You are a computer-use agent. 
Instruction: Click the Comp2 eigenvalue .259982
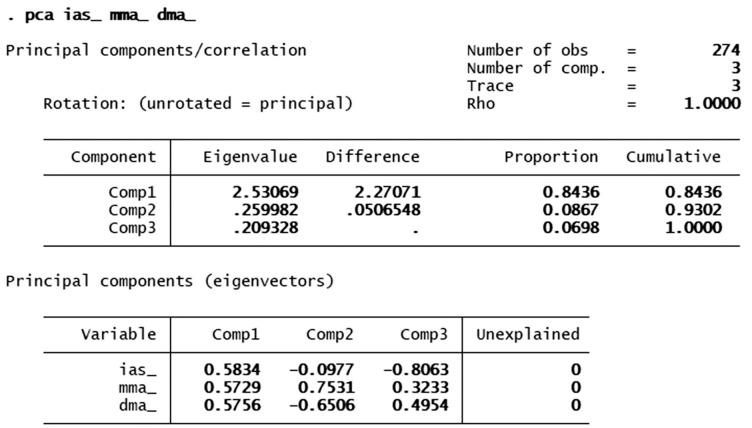click(265, 209)
